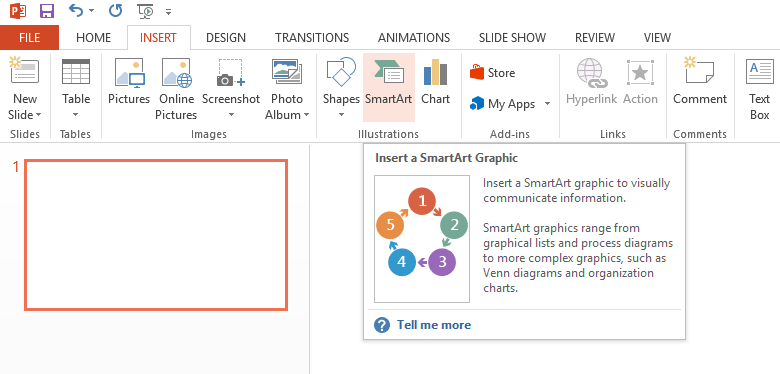Click the Table grid icon
This screenshot has height=374, width=780.
tap(76, 72)
